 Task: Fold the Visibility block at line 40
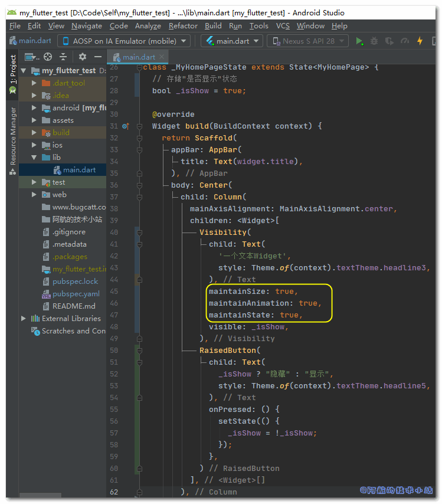(139, 233)
